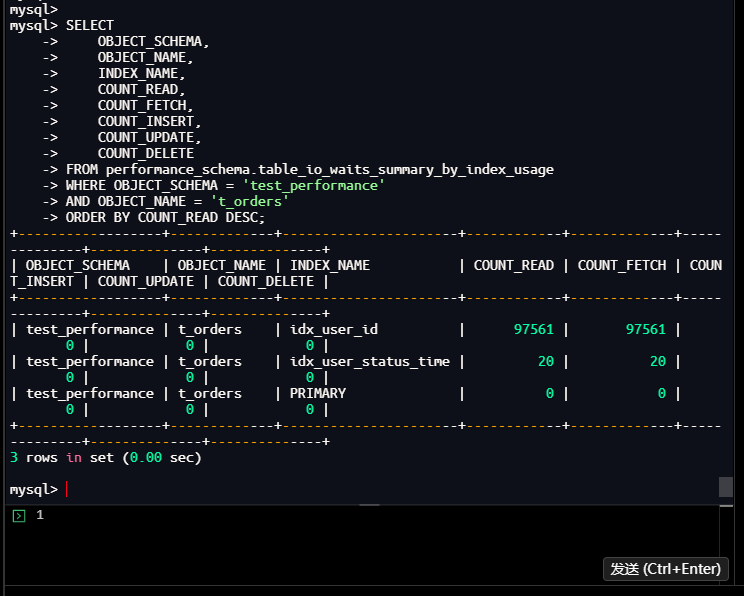744x596 pixels.
Task: Click the COUNT_READ column header
Action: (513, 266)
